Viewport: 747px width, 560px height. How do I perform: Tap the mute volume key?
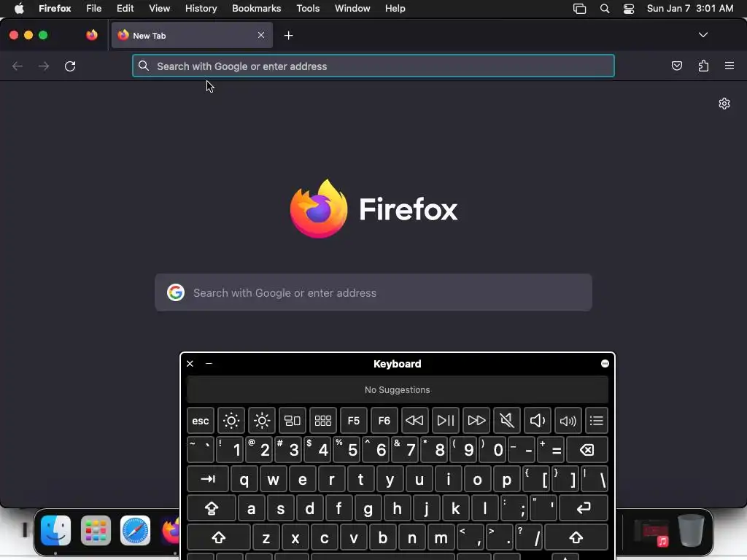[x=506, y=421]
